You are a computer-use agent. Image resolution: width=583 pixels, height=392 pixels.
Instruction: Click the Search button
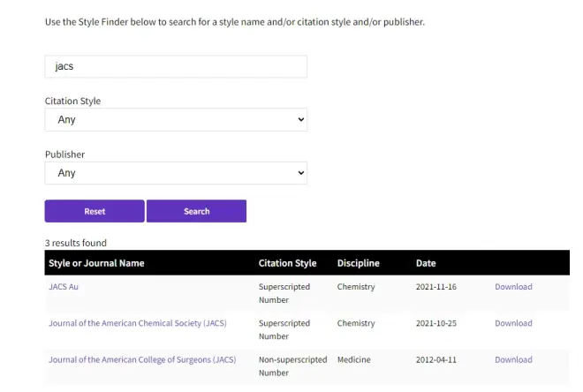196,211
